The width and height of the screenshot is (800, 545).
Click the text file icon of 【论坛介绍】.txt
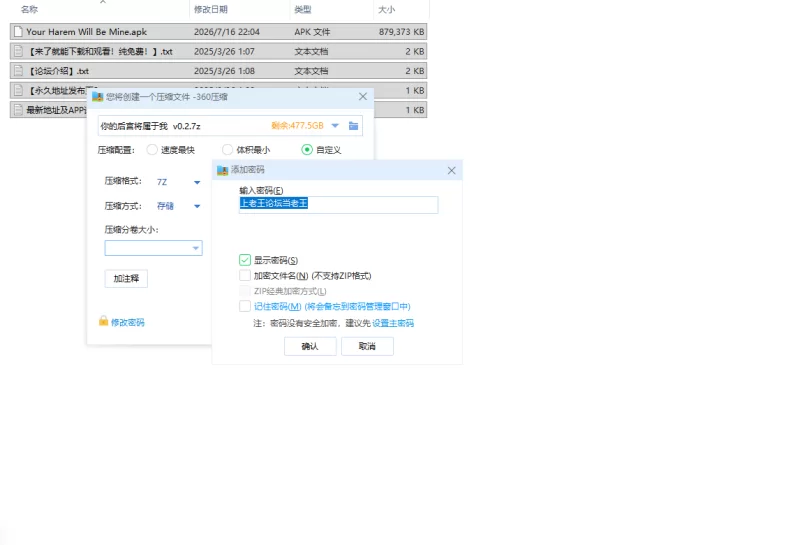(18, 71)
